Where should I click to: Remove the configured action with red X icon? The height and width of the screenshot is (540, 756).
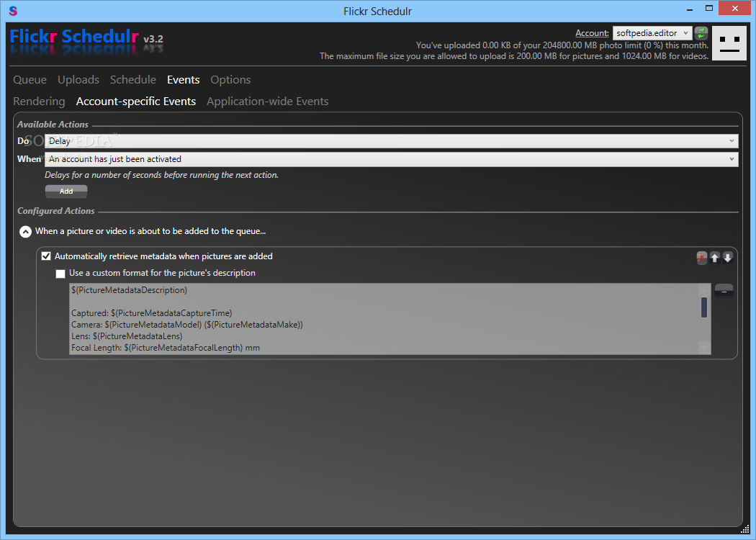[701, 258]
